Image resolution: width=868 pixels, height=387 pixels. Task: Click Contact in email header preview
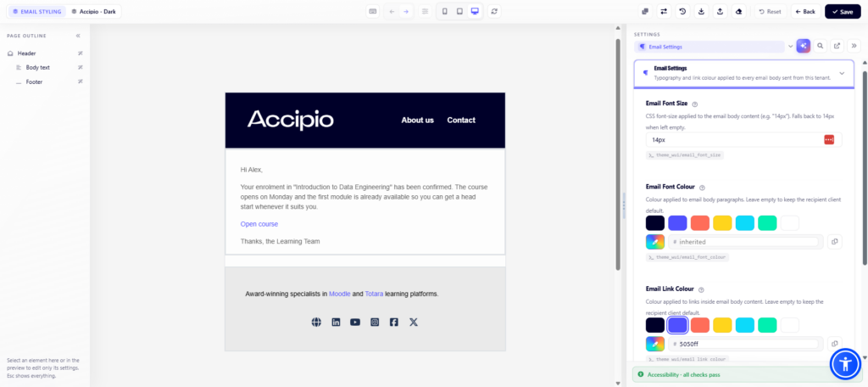point(461,120)
